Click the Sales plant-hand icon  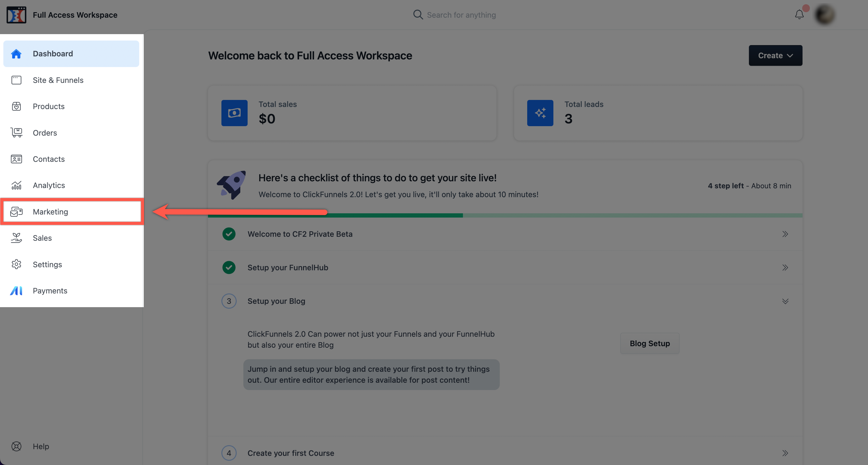pos(16,238)
